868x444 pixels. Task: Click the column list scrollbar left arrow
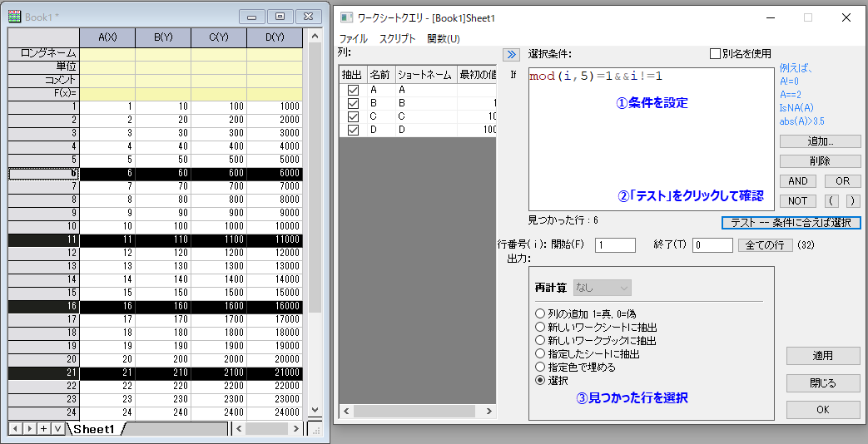pyautogui.click(x=346, y=411)
